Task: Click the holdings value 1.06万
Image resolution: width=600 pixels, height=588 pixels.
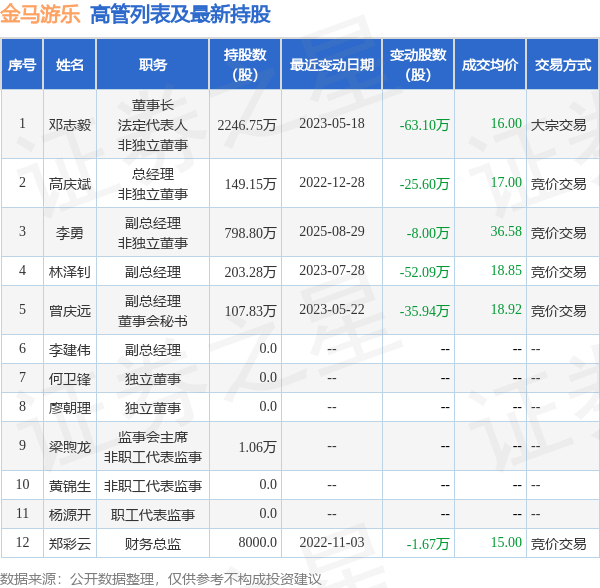Action: 258,446
